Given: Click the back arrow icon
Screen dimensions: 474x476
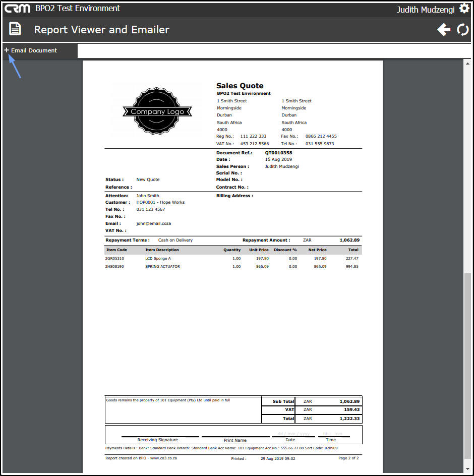Looking at the screenshot, I should [444, 30].
